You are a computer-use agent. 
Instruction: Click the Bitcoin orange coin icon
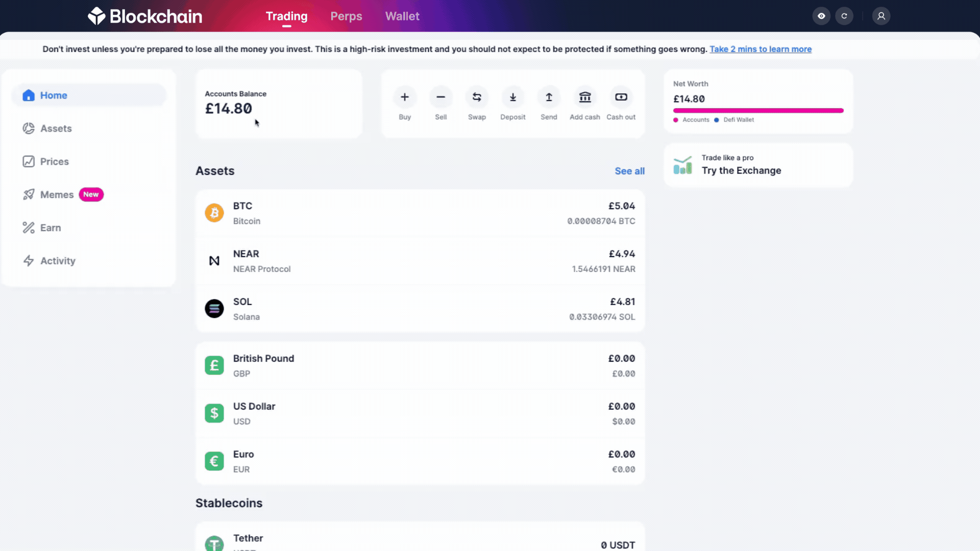point(214,213)
